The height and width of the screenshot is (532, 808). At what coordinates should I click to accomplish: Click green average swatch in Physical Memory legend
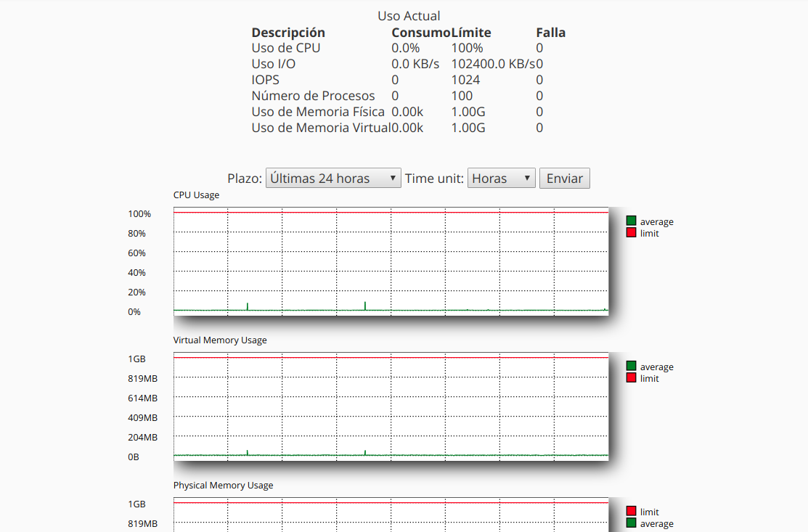[631, 523]
